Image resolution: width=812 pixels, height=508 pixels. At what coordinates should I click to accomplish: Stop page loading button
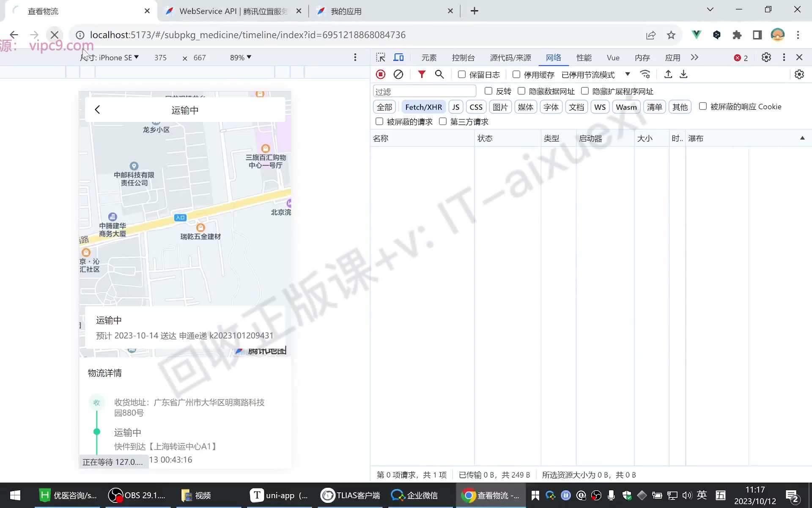[55, 35]
